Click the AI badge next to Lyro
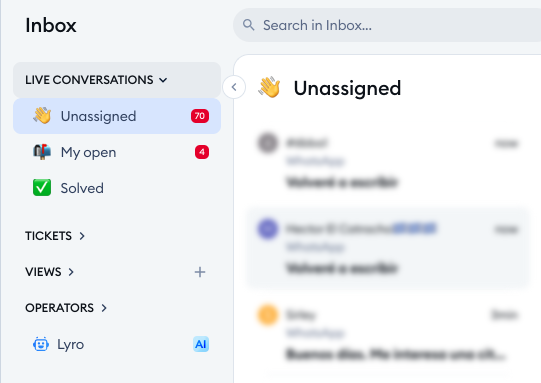Viewport: 541px width, 383px height. 201,344
